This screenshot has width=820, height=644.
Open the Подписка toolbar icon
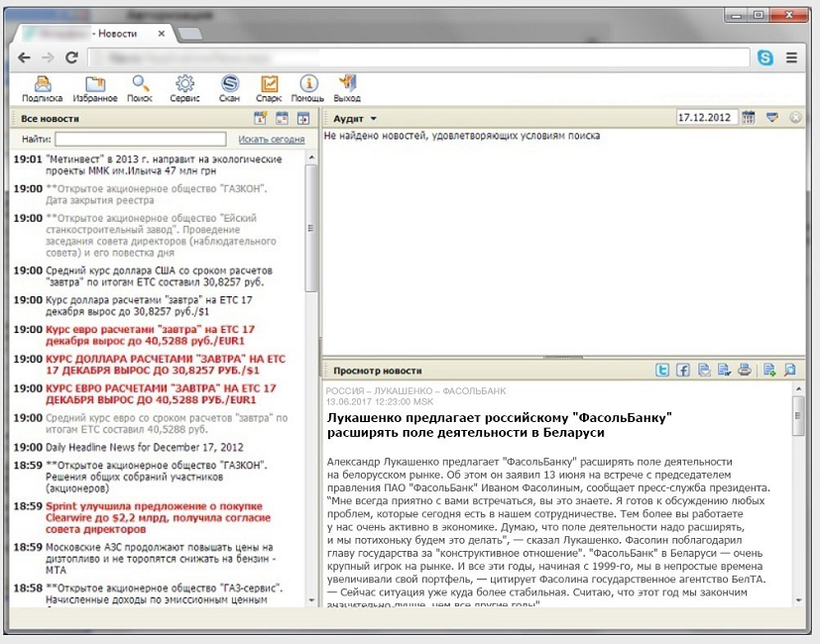(42, 88)
